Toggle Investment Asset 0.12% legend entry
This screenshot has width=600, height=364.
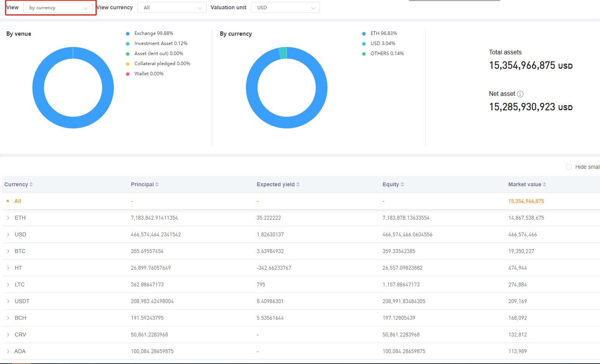[x=157, y=43]
